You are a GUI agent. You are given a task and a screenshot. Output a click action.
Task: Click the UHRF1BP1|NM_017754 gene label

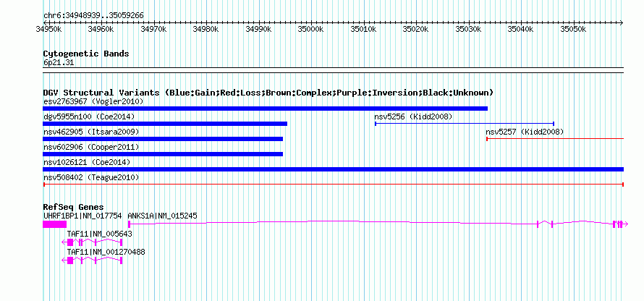[x=82, y=215]
